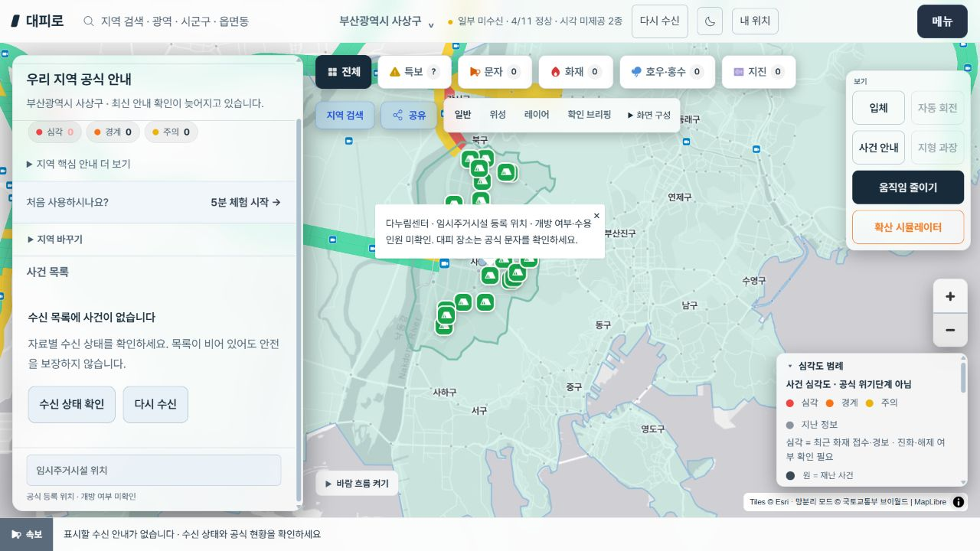Expand 지역 핵심 안내 더 보기
This screenshot has width=980, height=551.
79,164
